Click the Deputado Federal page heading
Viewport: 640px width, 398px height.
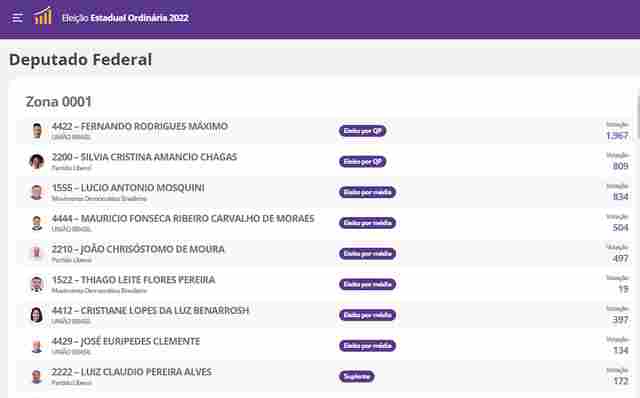tap(80, 60)
